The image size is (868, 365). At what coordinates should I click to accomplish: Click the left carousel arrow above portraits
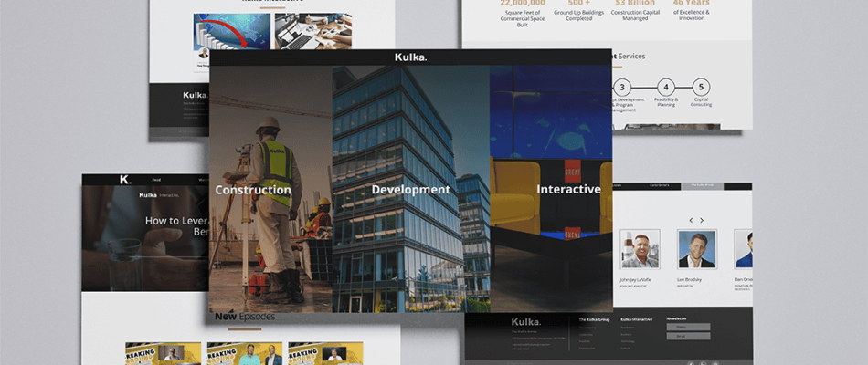pos(691,220)
